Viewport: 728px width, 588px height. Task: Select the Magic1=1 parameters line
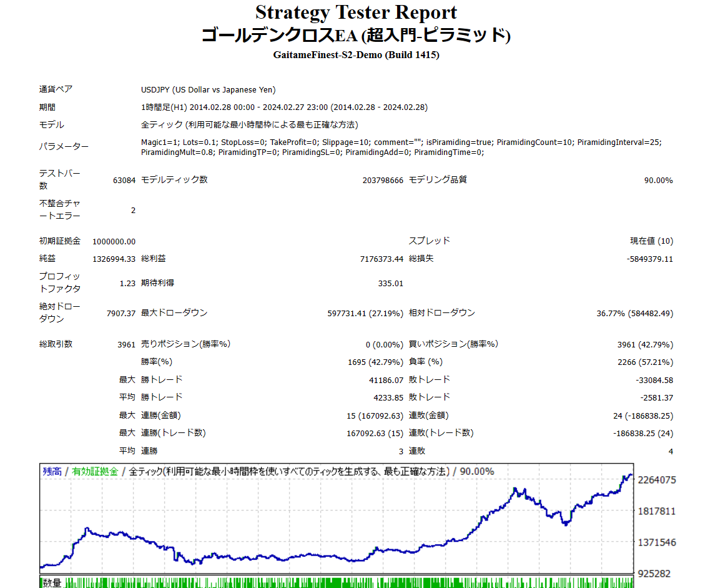(x=401, y=142)
